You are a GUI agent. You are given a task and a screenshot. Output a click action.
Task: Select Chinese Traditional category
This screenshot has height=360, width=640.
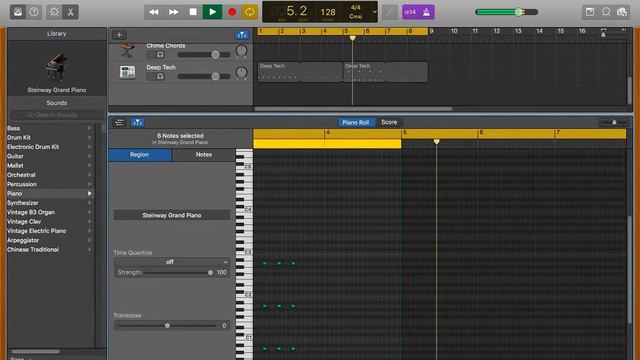tap(51, 249)
